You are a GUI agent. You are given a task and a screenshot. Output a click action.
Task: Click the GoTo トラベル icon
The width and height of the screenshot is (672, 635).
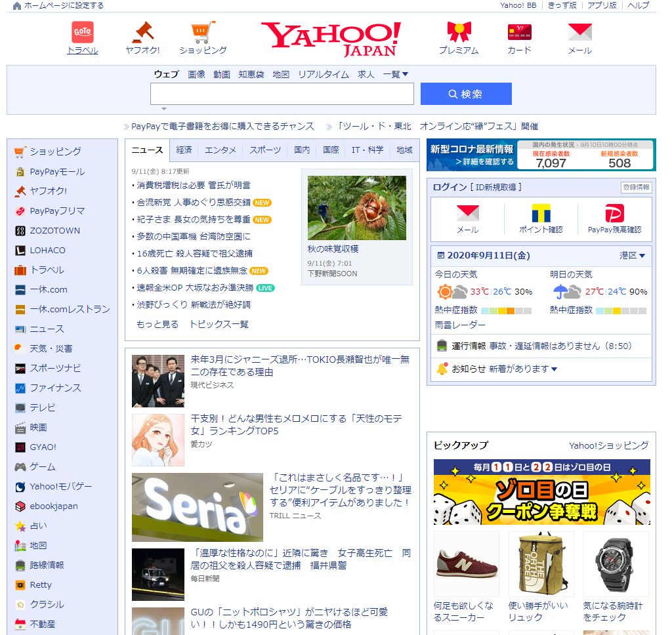coord(82,31)
